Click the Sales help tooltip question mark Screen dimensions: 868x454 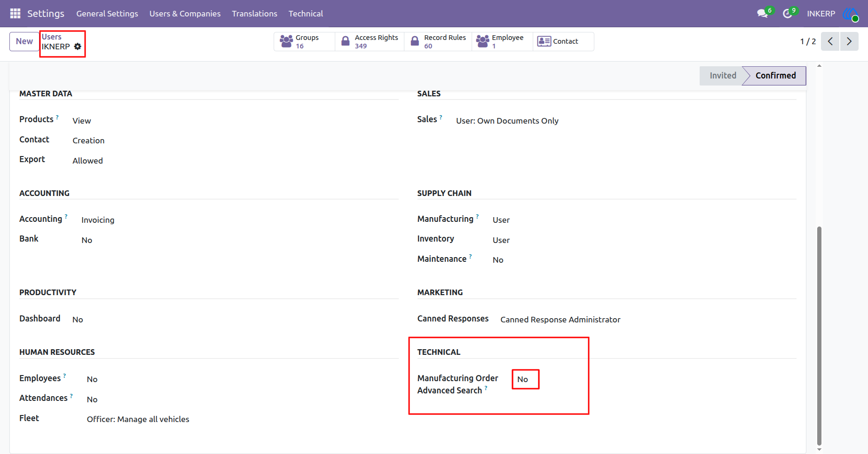point(441,117)
